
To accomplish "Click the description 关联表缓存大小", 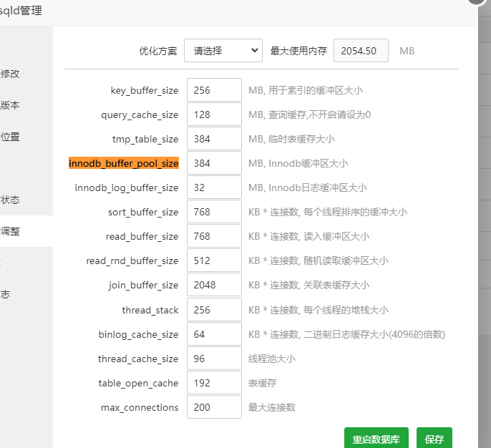I will click(336, 285).
